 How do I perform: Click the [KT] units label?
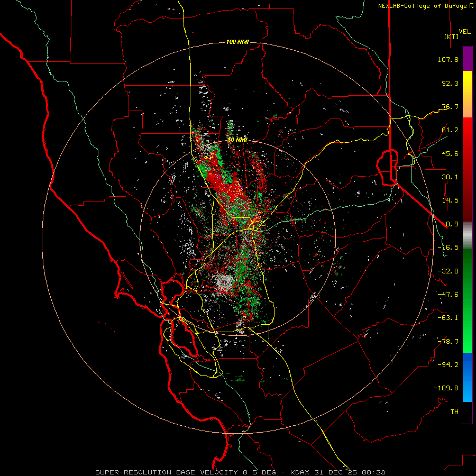(x=451, y=36)
